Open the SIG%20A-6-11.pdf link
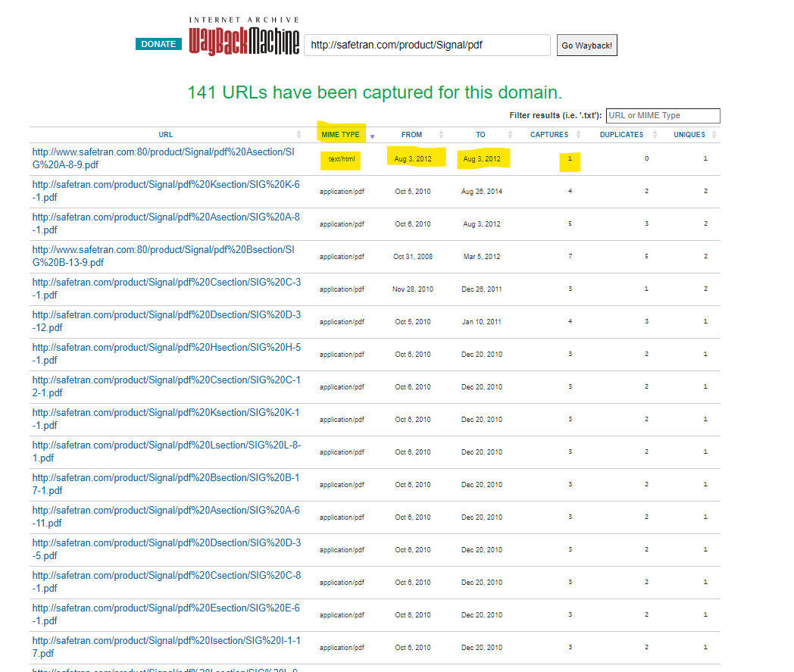Screen dimensions: 794x672 166,517
